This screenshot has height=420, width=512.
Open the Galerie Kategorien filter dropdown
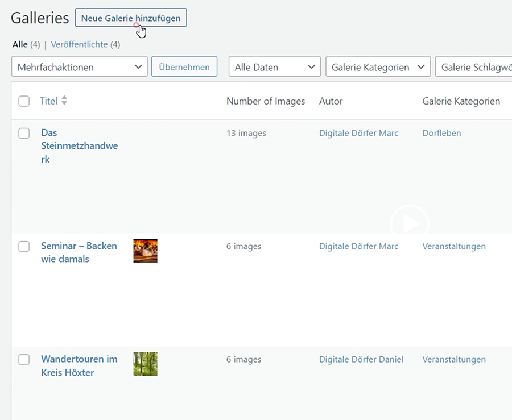tap(377, 67)
